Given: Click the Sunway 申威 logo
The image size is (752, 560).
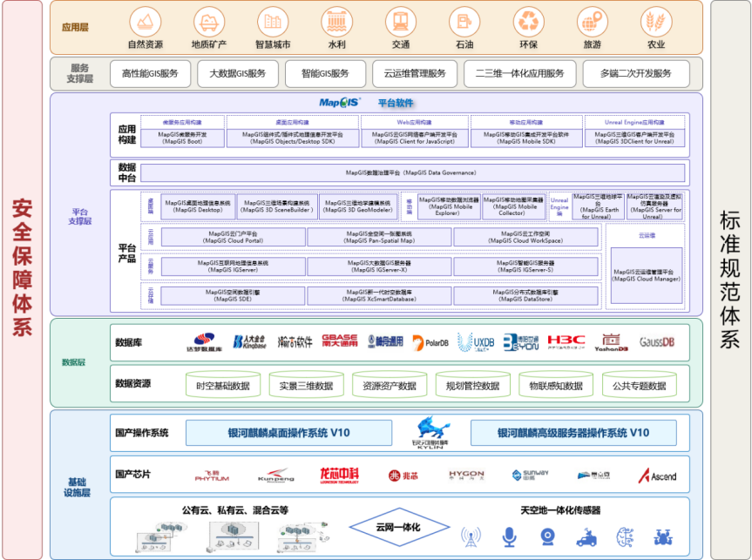Looking at the screenshot, I should [x=531, y=476].
